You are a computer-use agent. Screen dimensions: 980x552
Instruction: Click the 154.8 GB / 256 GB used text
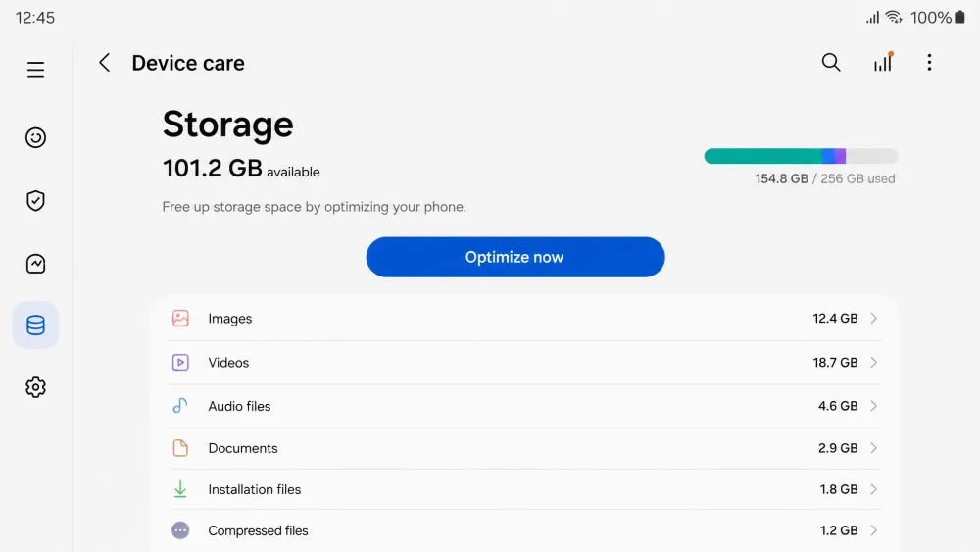tap(825, 178)
